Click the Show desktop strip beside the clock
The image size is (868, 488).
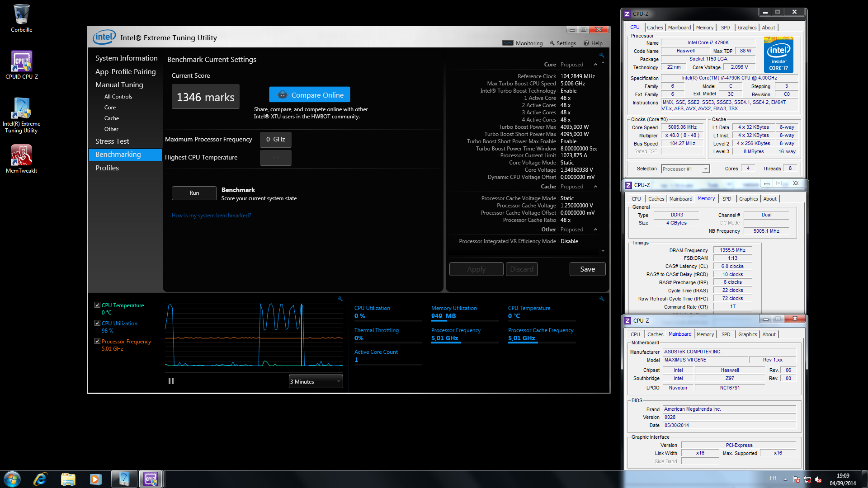(x=864, y=479)
